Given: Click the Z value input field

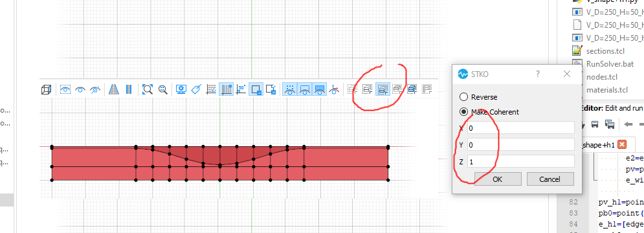Looking at the screenshot, I should [521, 162].
